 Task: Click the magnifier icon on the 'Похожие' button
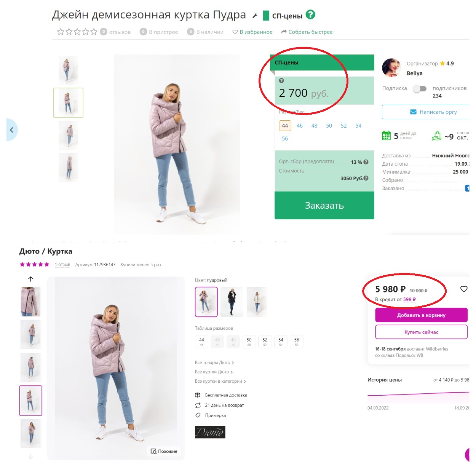pos(154,451)
